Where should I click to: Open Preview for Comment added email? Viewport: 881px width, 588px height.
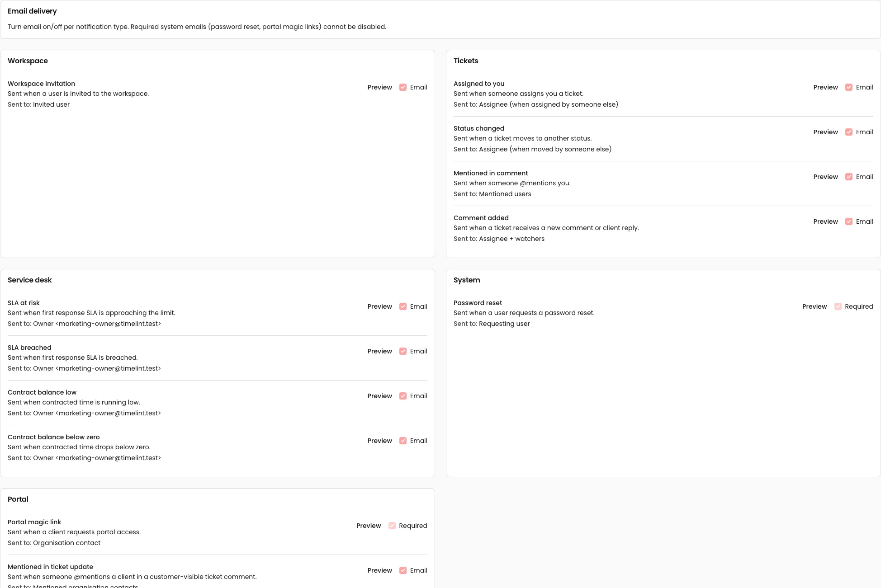tap(825, 221)
